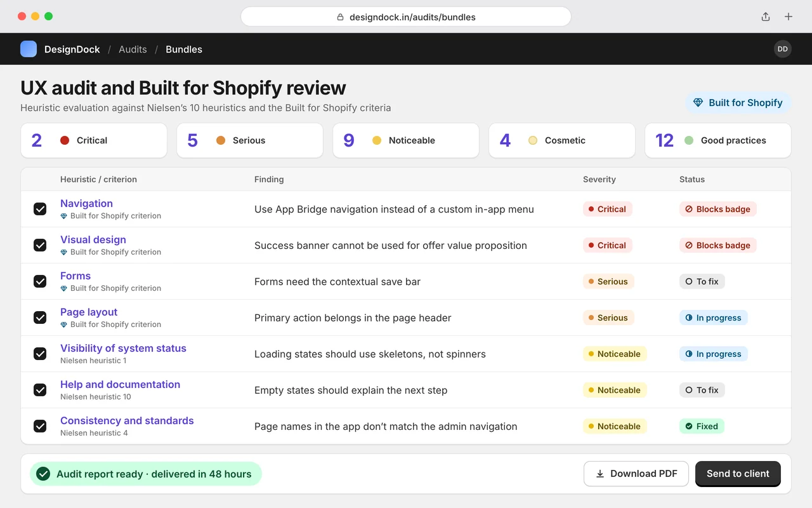This screenshot has width=812, height=508.
Task: Filter by the Cosmetic summary card
Action: (562, 140)
